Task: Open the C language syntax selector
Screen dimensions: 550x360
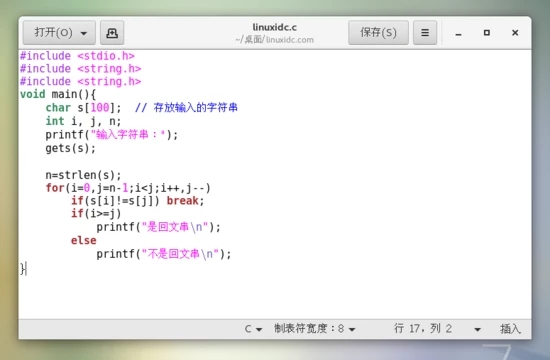Action: coord(253,329)
